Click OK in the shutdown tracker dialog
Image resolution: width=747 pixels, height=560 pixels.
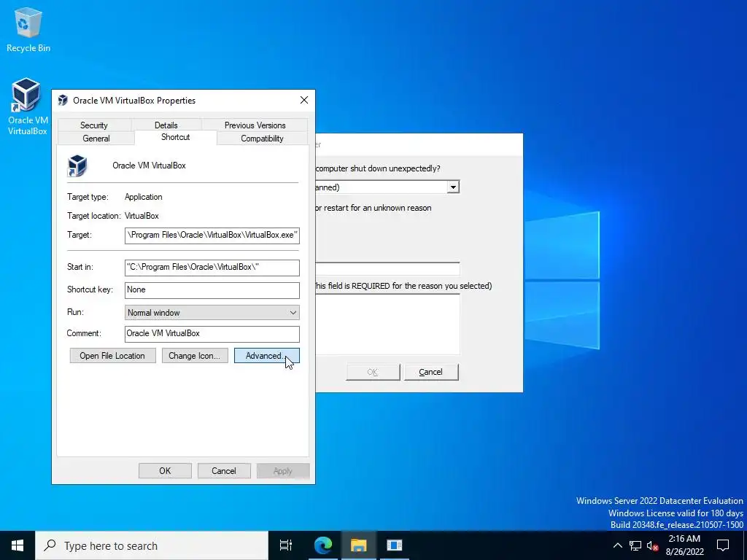point(373,373)
